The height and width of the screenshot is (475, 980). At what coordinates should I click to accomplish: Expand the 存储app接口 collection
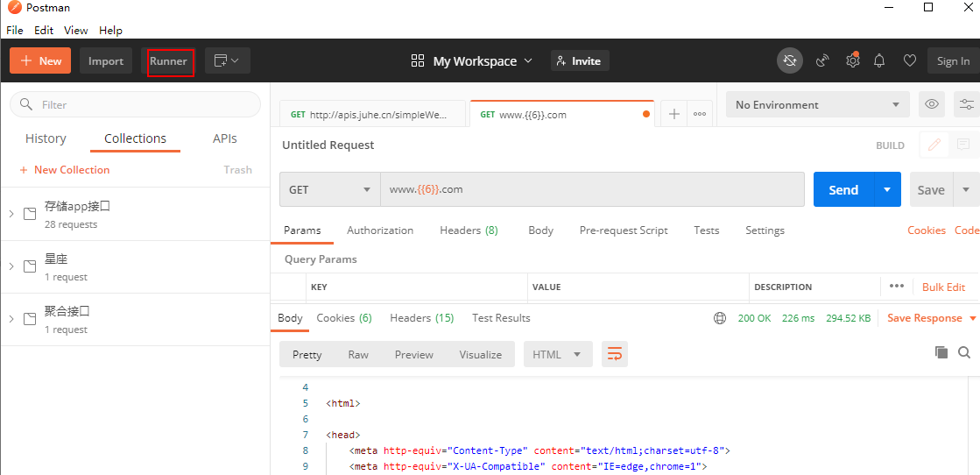pos(11,214)
